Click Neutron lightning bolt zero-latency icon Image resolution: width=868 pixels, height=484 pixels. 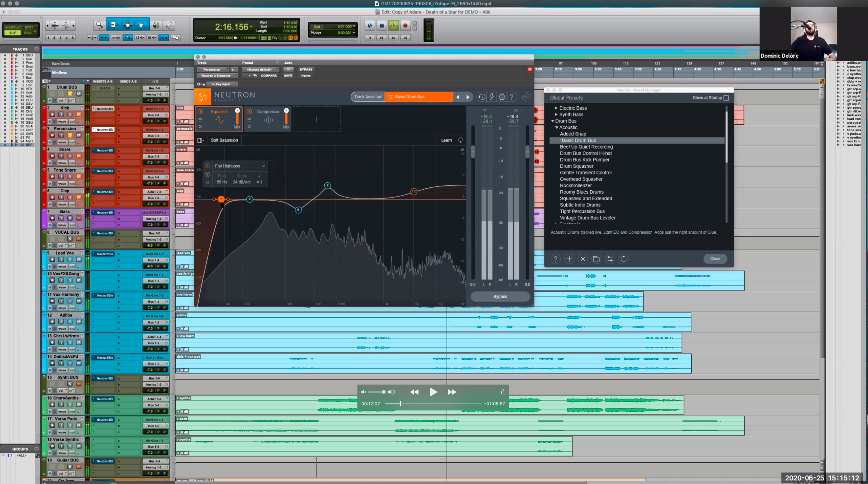[492, 97]
